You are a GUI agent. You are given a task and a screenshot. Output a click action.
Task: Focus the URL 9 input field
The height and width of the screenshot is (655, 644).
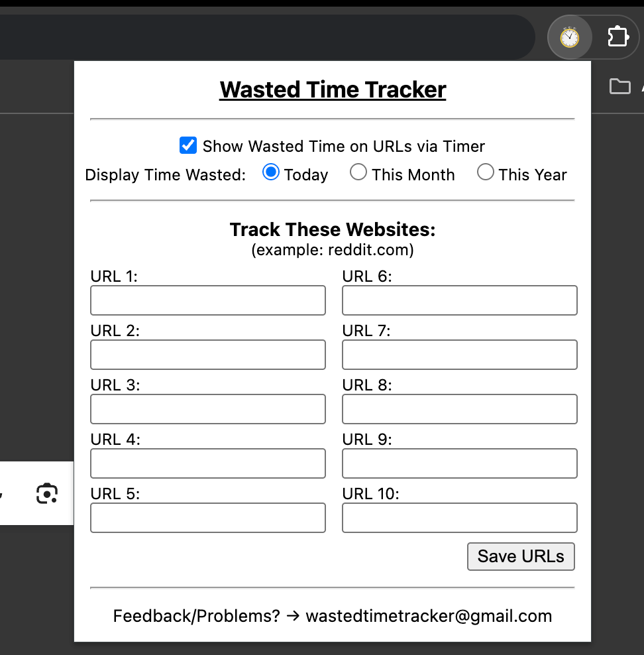[x=460, y=463]
